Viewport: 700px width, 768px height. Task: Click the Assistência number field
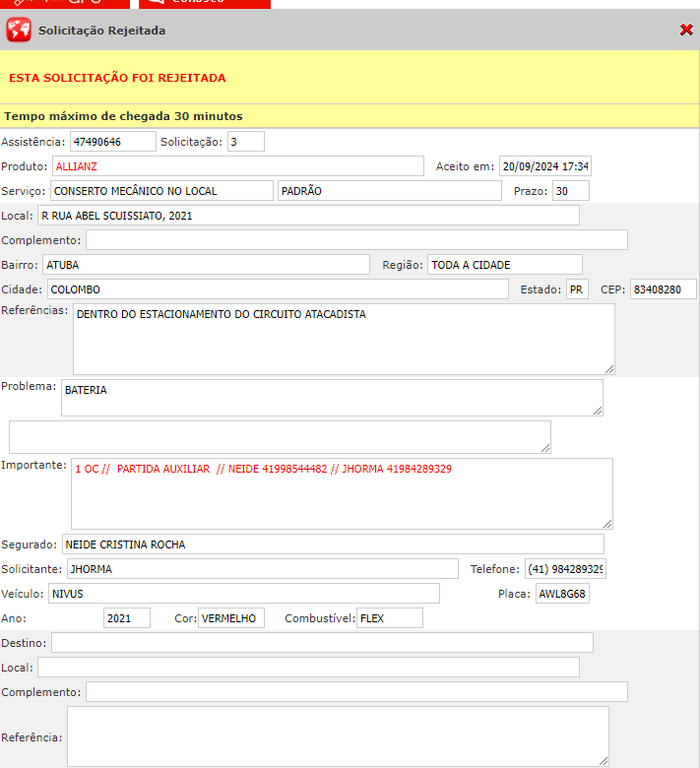pyautogui.click(x=113, y=142)
